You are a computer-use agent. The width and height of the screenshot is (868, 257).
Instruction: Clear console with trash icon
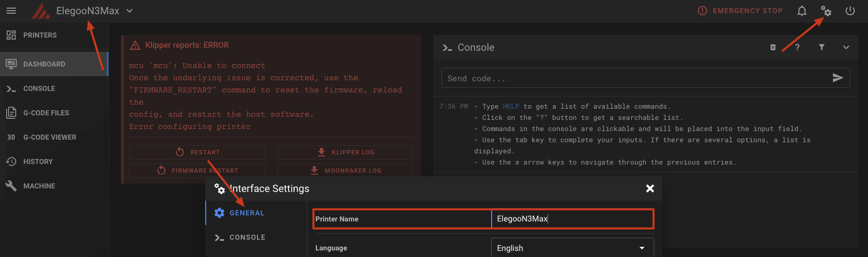click(x=773, y=47)
